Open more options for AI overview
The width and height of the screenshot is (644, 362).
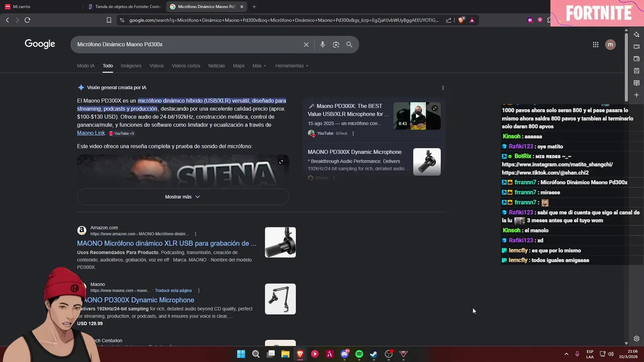point(443,87)
